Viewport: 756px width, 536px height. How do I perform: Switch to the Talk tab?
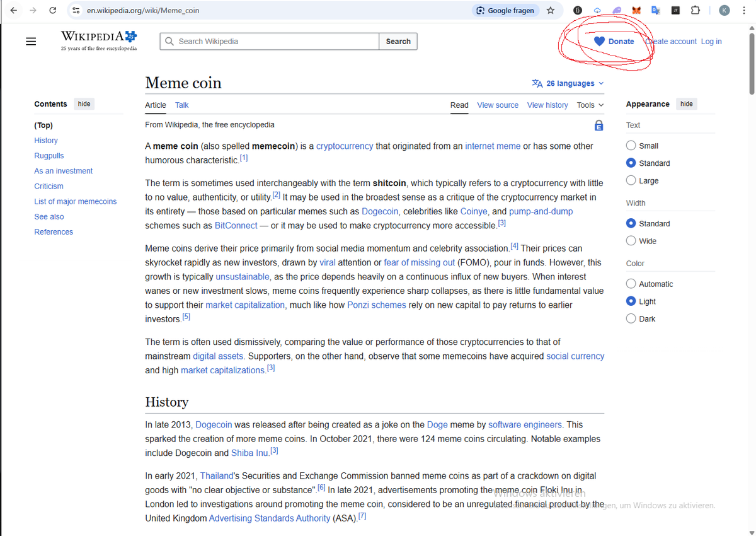pos(182,105)
